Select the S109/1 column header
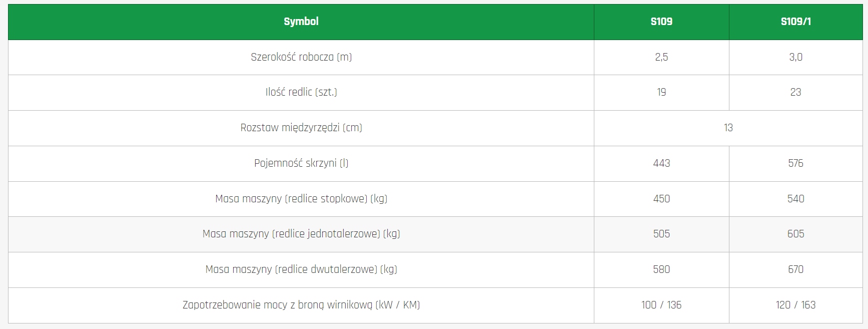The width and height of the screenshot is (868, 329). point(795,22)
